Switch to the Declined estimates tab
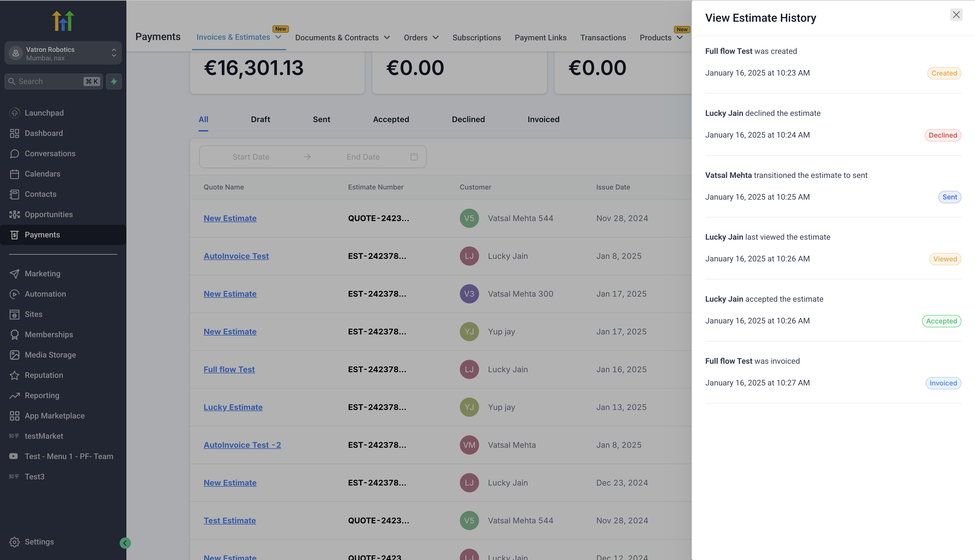The width and height of the screenshot is (975, 560). click(468, 119)
